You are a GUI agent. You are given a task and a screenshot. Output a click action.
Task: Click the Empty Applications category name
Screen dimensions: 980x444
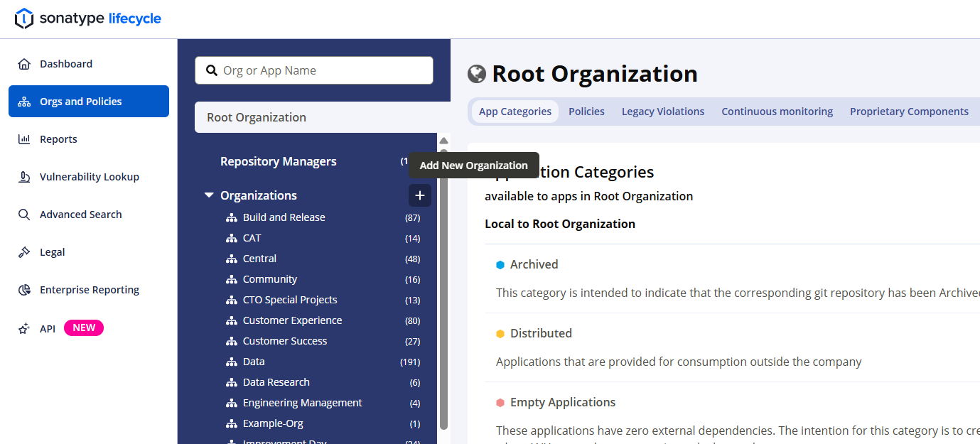pos(563,402)
